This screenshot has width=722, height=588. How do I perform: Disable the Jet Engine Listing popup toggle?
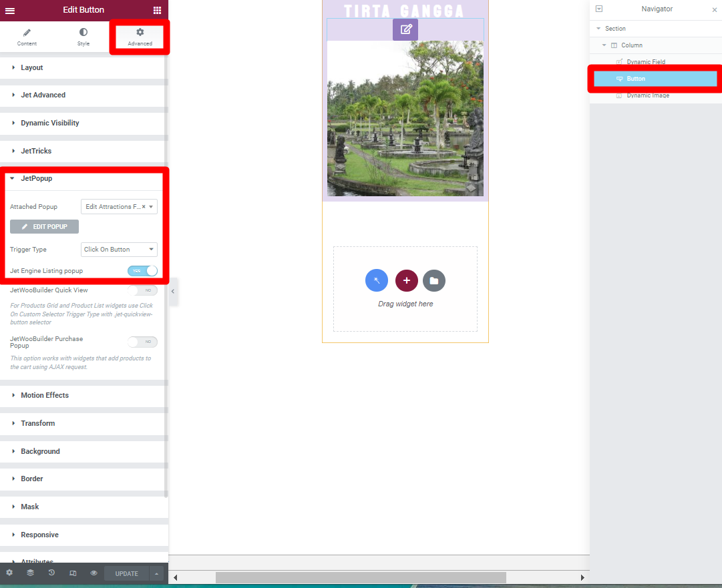tap(142, 271)
